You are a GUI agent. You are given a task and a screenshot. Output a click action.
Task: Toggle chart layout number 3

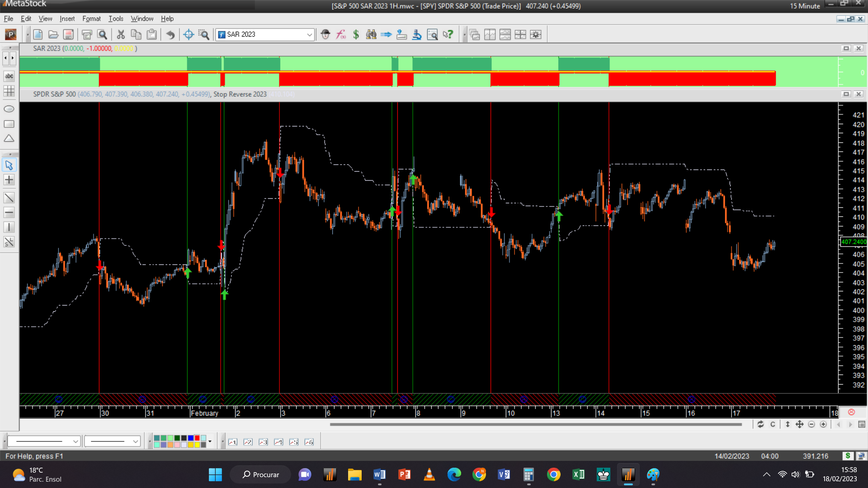(263, 442)
